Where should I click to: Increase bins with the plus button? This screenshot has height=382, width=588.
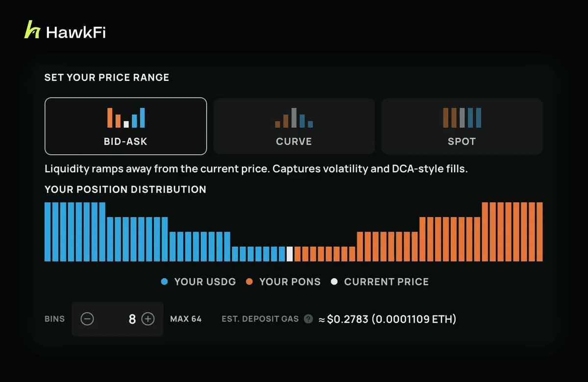pos(148,319)
